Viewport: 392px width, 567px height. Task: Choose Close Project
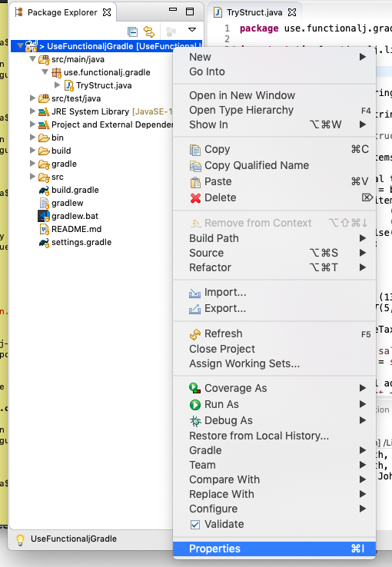tap(274, 349)
